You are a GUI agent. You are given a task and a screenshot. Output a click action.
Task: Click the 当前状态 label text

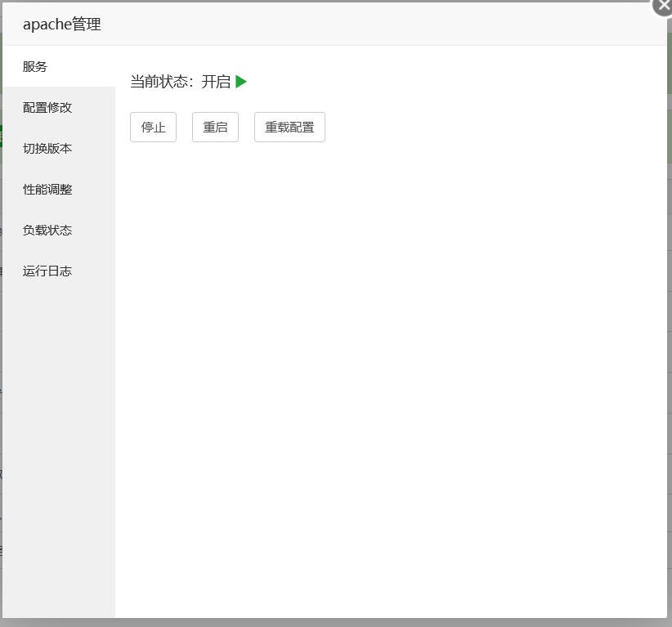coord(161,82)
